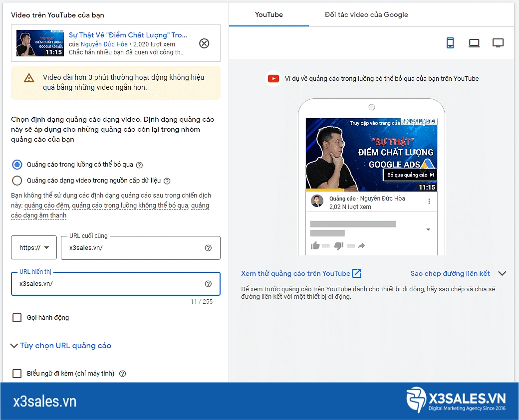Open Nguyễn Đức Hòa channel link
The width and height of the screenshot is (519, 420).
pyautogui.click(x=104, y=44)
